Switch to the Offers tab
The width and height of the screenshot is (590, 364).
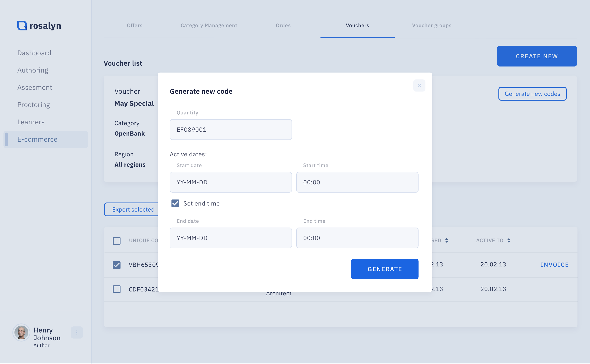point(135,25)
